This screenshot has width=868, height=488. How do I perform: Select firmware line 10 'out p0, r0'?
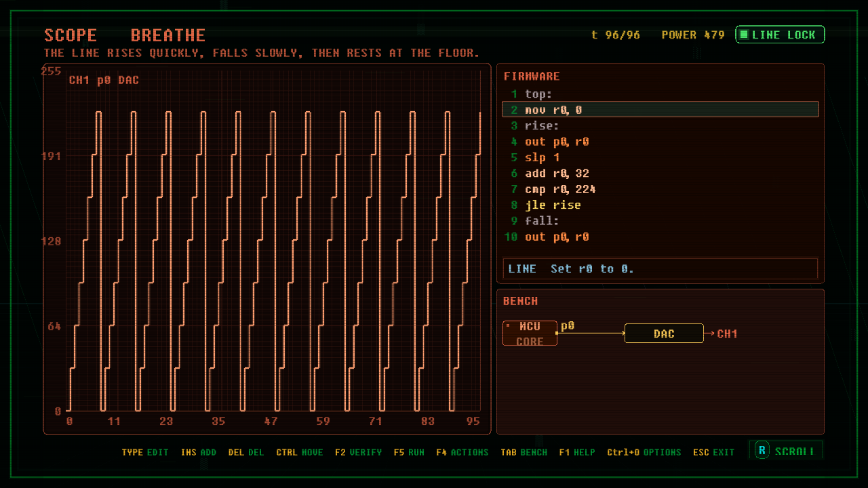coord(660,237)
